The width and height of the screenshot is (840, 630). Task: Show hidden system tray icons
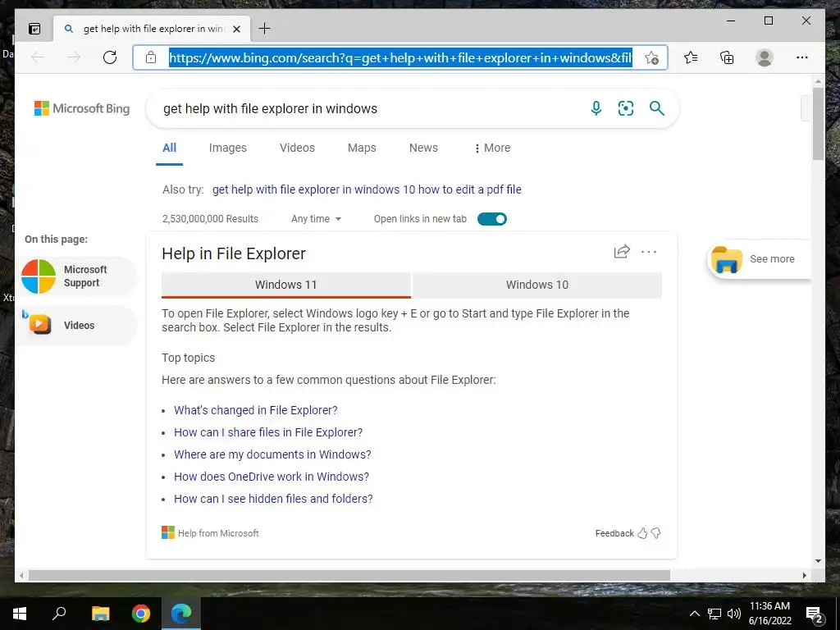694,614
